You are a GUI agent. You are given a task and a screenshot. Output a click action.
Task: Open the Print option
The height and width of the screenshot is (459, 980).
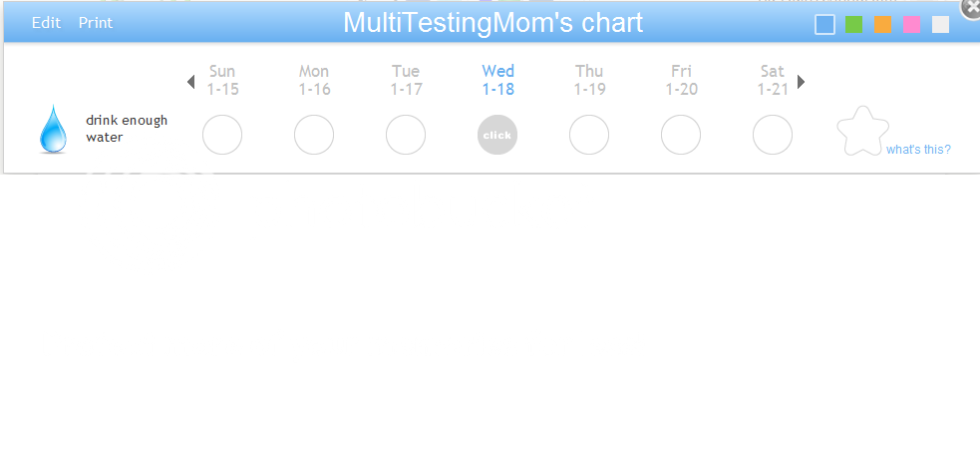(x=96, y=23)
